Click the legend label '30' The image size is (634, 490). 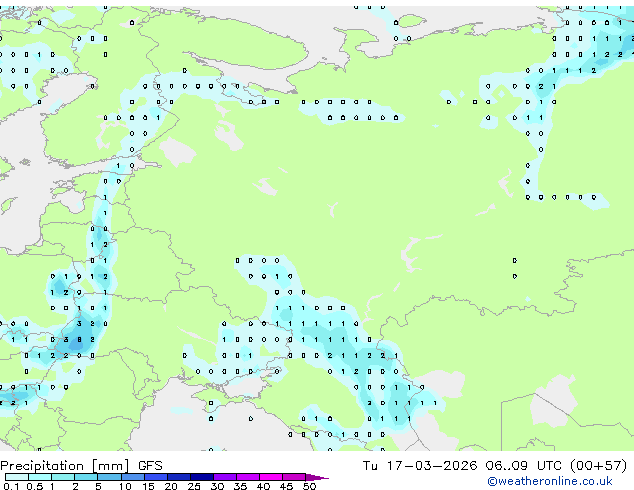pos(217,486)
